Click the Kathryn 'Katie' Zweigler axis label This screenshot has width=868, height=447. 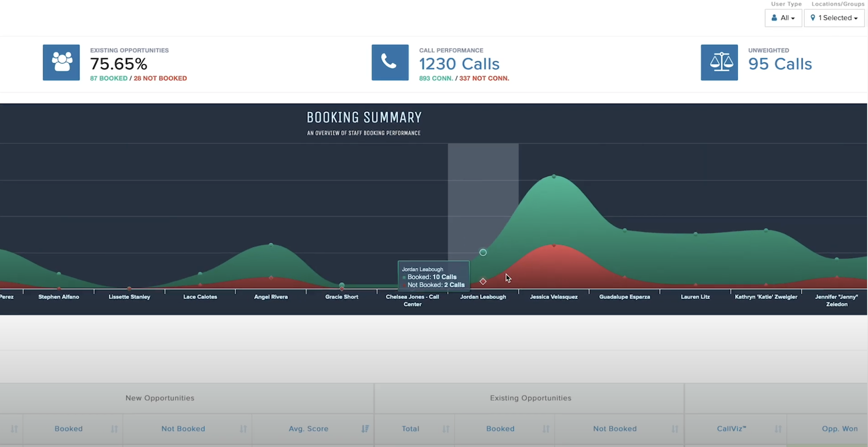(766, 297)
